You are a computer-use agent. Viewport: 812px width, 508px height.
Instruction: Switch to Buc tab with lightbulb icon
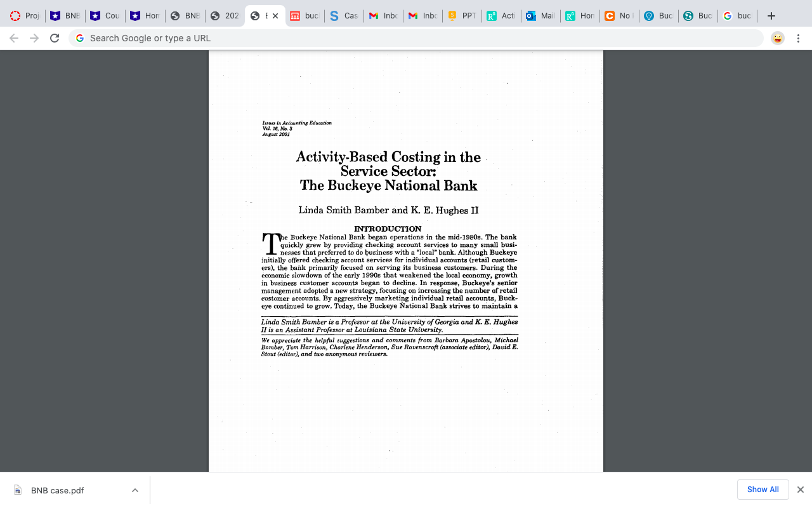(659, 16)
